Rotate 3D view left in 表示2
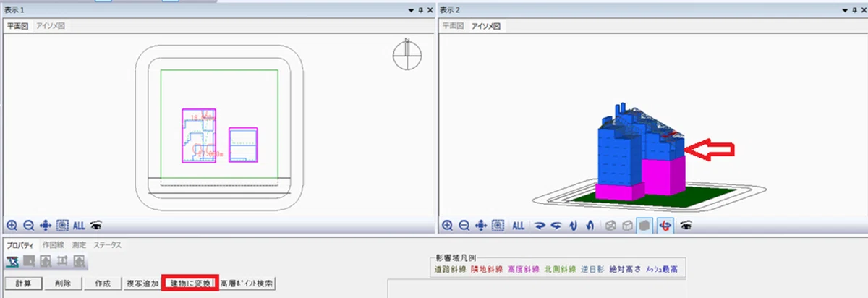 pyautogui.click(x=556, y=225)
